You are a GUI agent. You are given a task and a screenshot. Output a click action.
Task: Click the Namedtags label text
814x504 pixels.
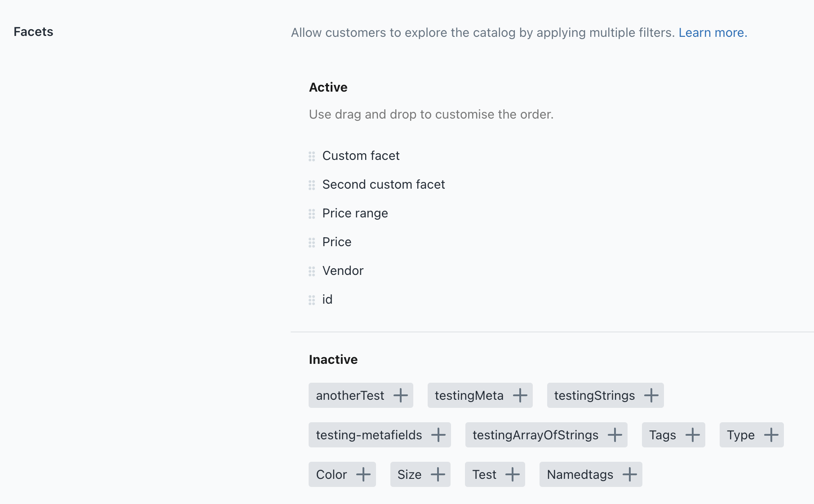[580, 475]
